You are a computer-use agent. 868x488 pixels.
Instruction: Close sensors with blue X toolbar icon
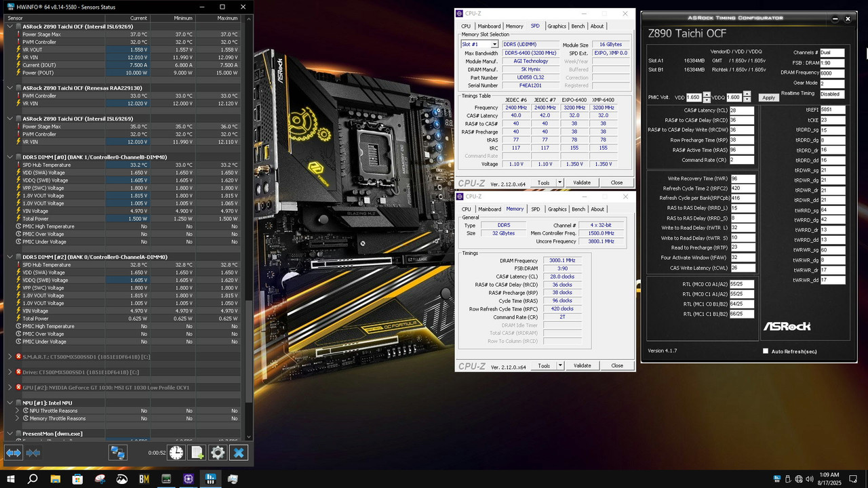click(x=239, y=453)
